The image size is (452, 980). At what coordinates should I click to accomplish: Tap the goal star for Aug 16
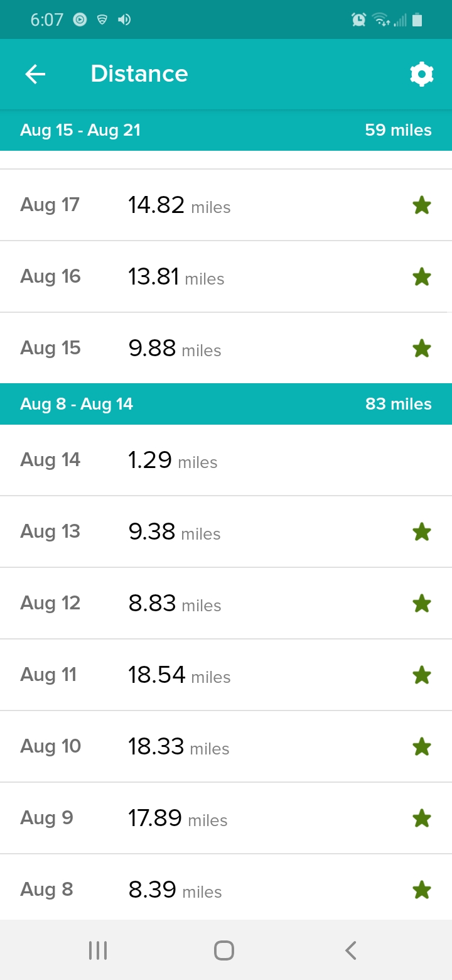click(x=421, y=276)
